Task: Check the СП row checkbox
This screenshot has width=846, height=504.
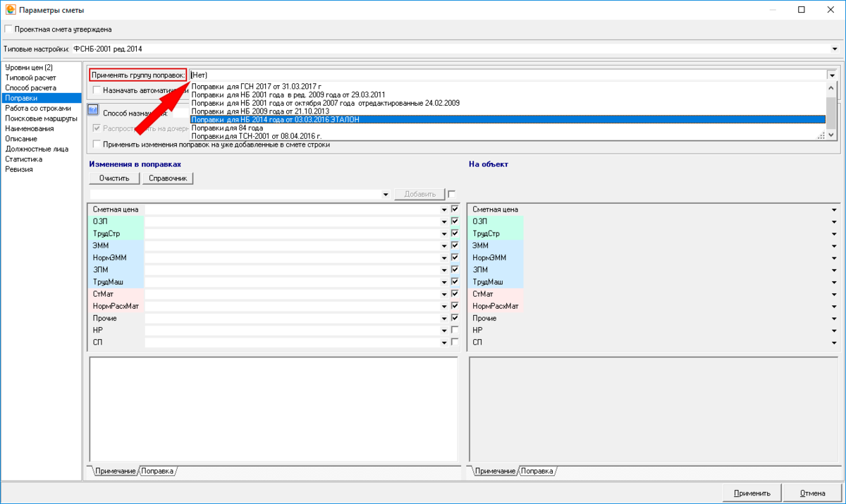Action: point(455,342)
